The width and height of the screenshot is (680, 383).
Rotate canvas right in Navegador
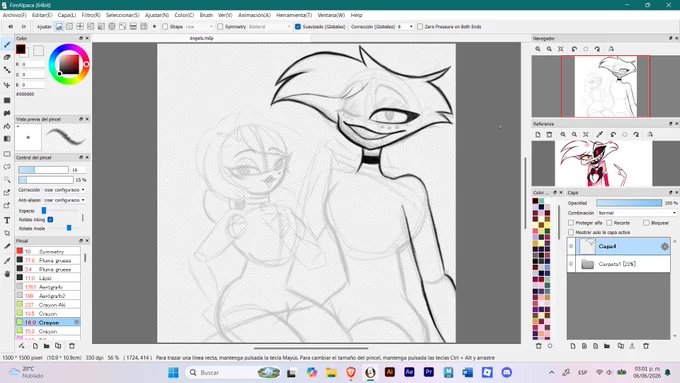click(597, 49)
